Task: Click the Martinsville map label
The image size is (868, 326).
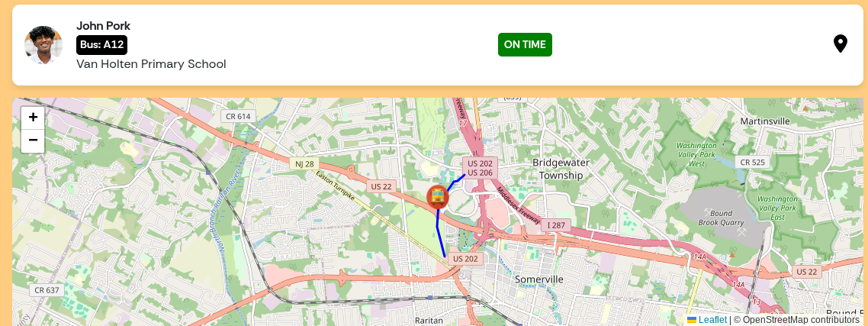Action: tap(766, 121)
